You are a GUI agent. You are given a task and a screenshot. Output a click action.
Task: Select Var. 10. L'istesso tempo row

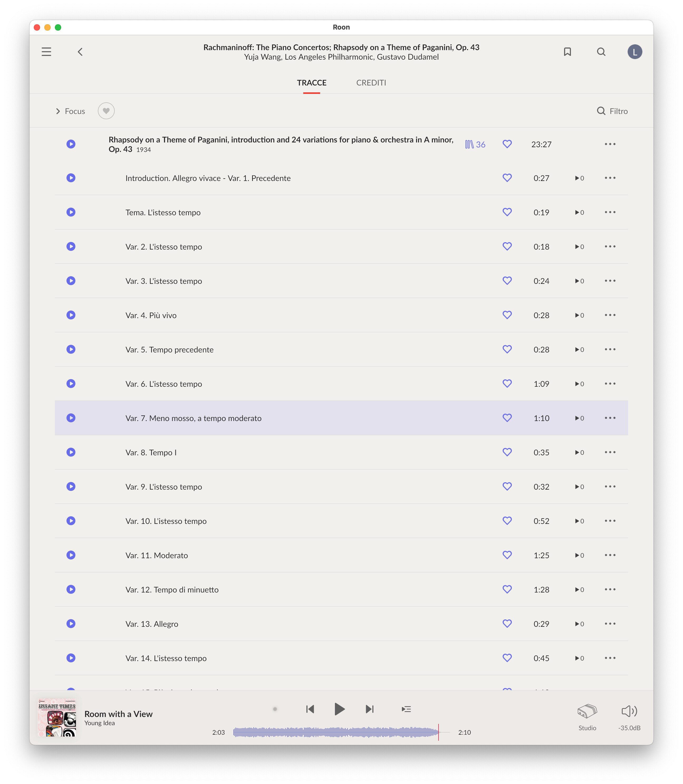341,521
